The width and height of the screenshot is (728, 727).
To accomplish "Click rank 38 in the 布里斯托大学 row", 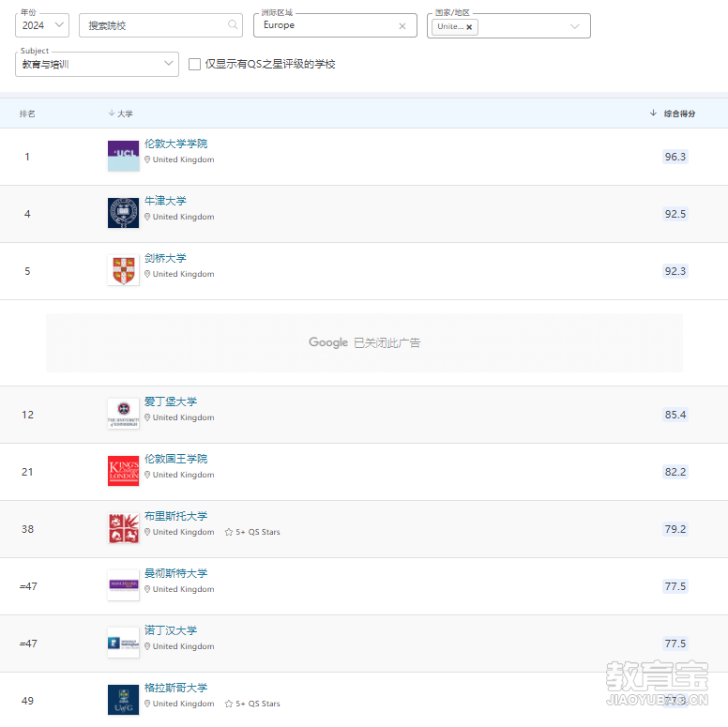I will point(27,529).
